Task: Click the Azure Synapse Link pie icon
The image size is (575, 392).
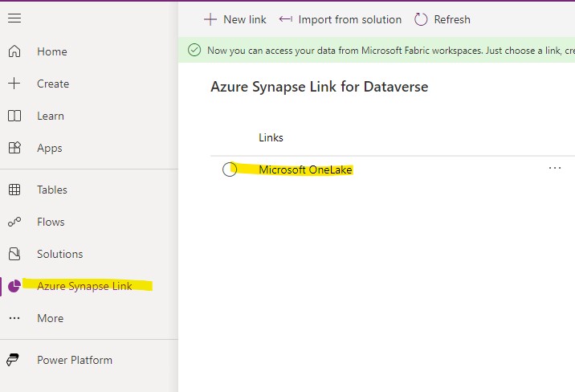Action: [14, 286]
